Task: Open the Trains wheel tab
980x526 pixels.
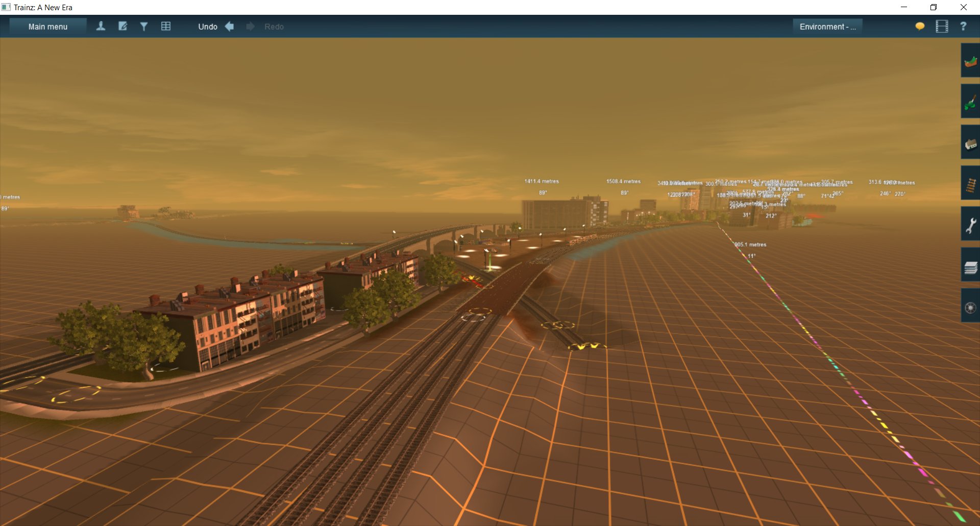Action: coord(970,305)
